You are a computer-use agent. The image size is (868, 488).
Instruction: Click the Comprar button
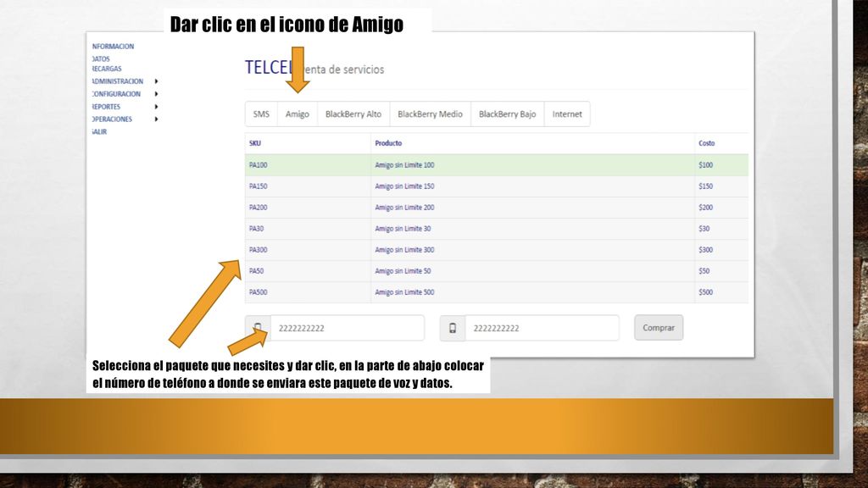point(659,328)
